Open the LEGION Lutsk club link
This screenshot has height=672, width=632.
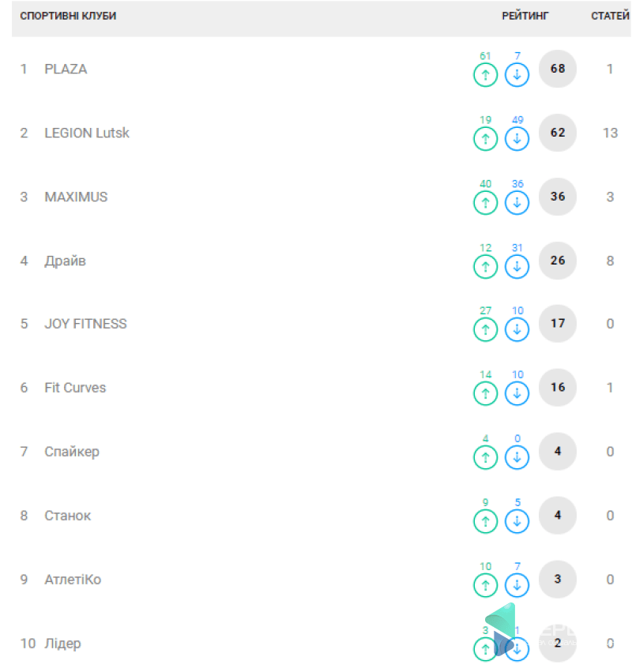click(x=86, y=133)
